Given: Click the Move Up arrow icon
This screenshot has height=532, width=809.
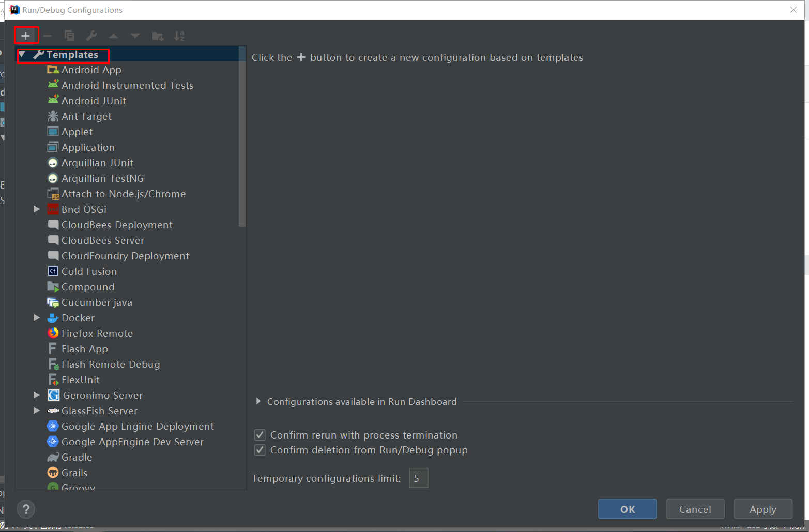Looking at the screenshot, I should (113, 36).
